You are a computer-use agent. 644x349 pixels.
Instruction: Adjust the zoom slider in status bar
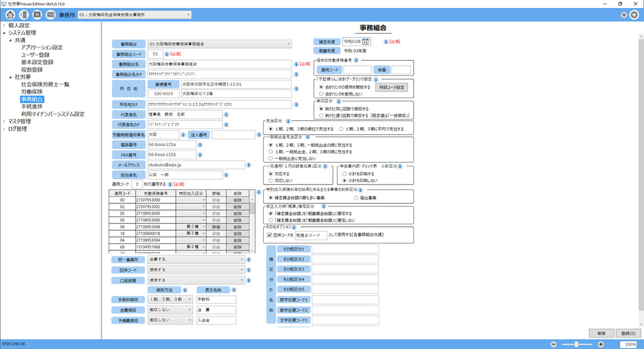pyautogui.click(x=577, y=344)
